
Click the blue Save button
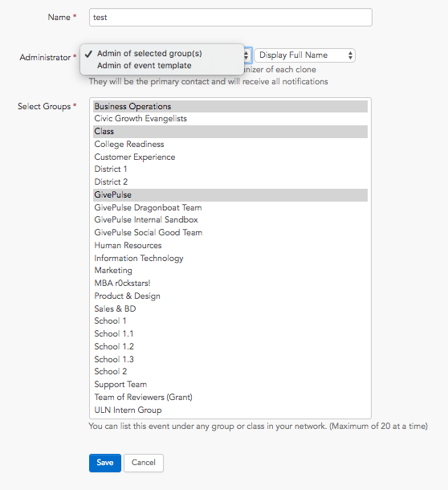point(105,463)
